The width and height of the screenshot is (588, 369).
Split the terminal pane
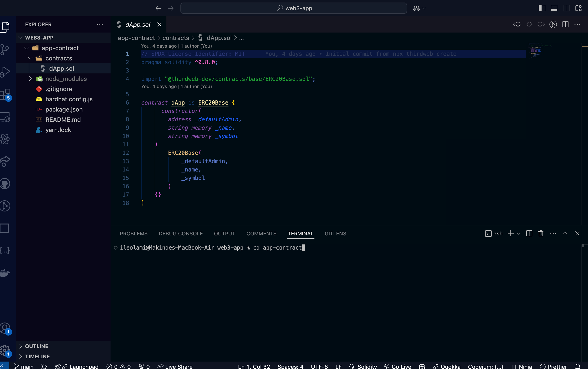(x=529, y=233)
